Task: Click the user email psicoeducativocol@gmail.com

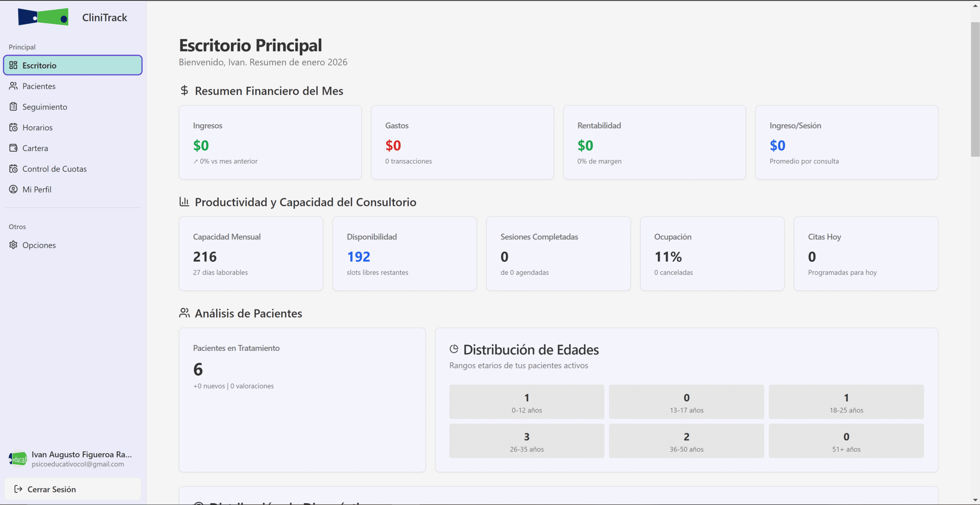Action: [x=78, y=464]
